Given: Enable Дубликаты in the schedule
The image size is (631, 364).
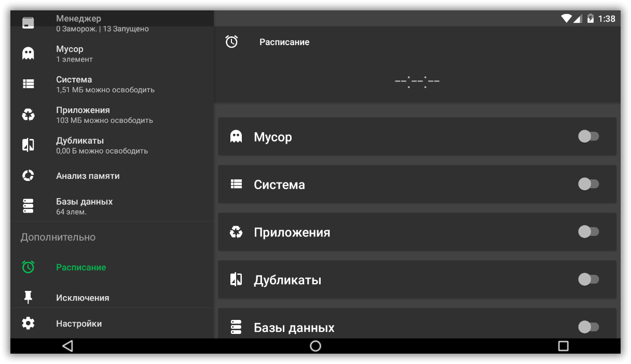Looking at the screenshot, I should 588,279.
